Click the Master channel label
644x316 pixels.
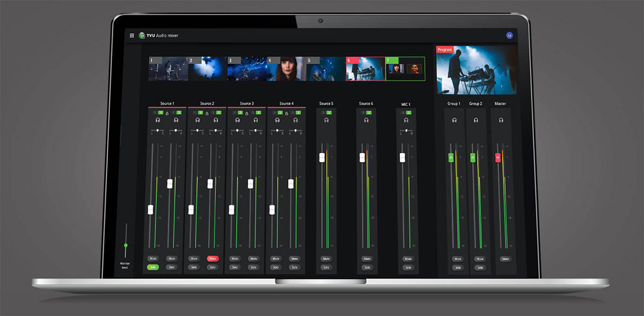pos(501,104)
